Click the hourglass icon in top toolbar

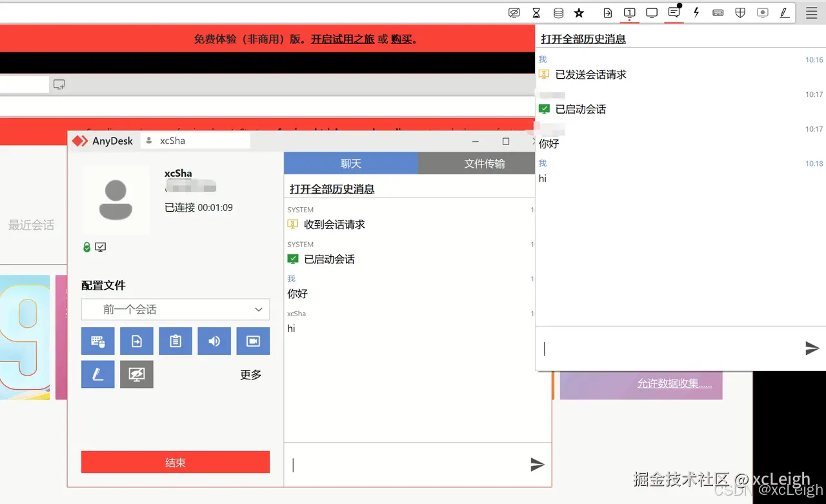pyautogui.click(x=536, y=13)
